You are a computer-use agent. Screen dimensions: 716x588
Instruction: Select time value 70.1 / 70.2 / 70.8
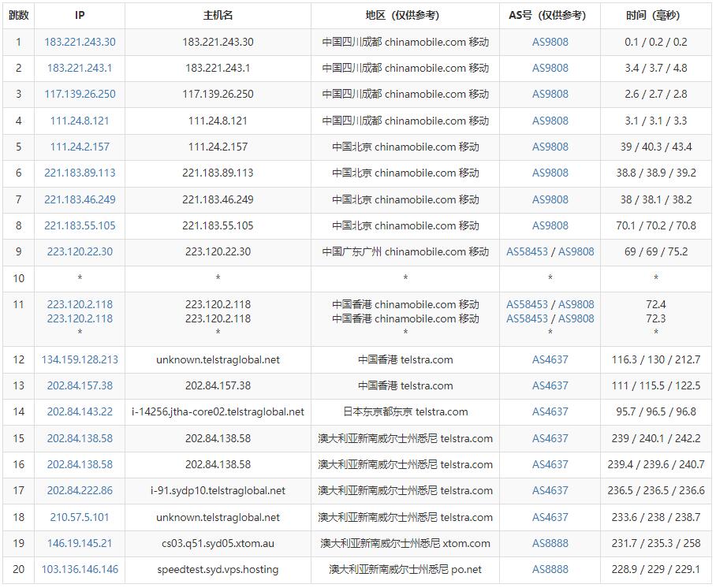pos(656,225)
